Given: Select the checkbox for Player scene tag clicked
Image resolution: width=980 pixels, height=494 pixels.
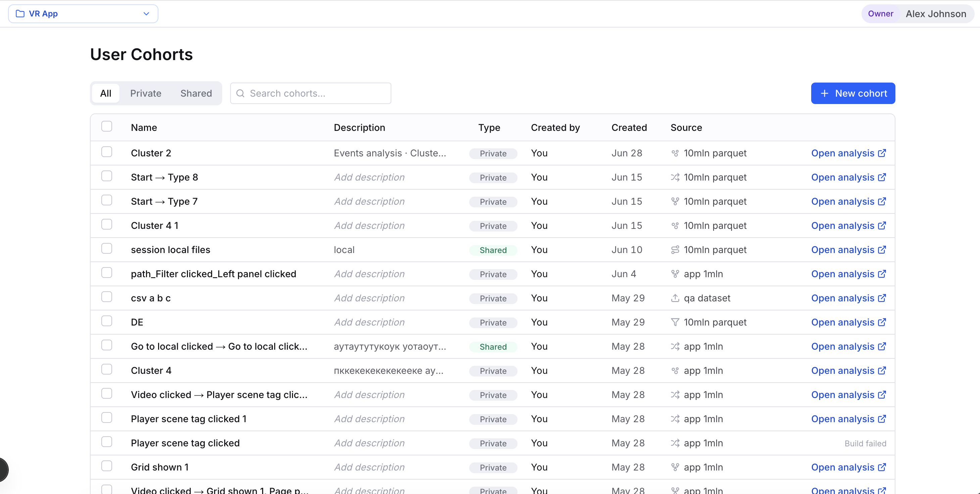Looking at the screenshot, I should pyautogui.click(x=107, y=442).
